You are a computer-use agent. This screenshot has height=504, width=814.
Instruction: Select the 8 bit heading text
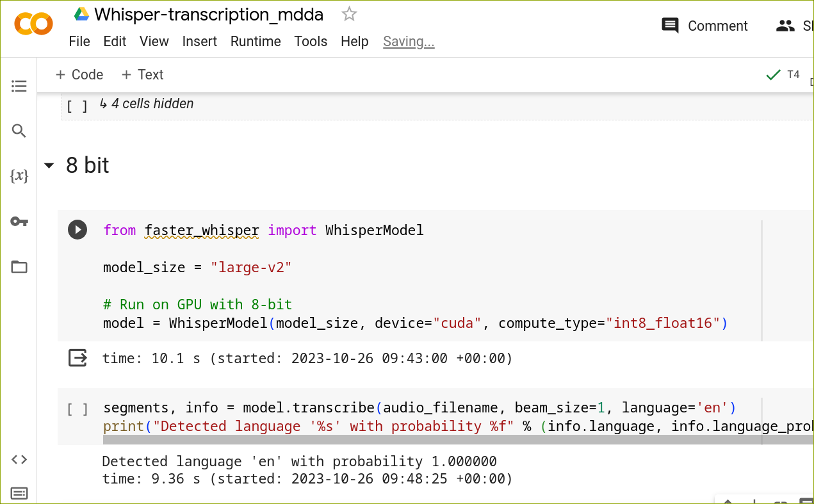pyautogui.click(x=88, y=166)
